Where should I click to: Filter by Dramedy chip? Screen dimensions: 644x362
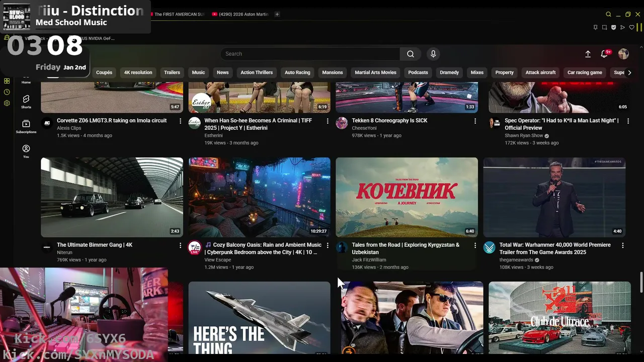(x=449, y=72)
